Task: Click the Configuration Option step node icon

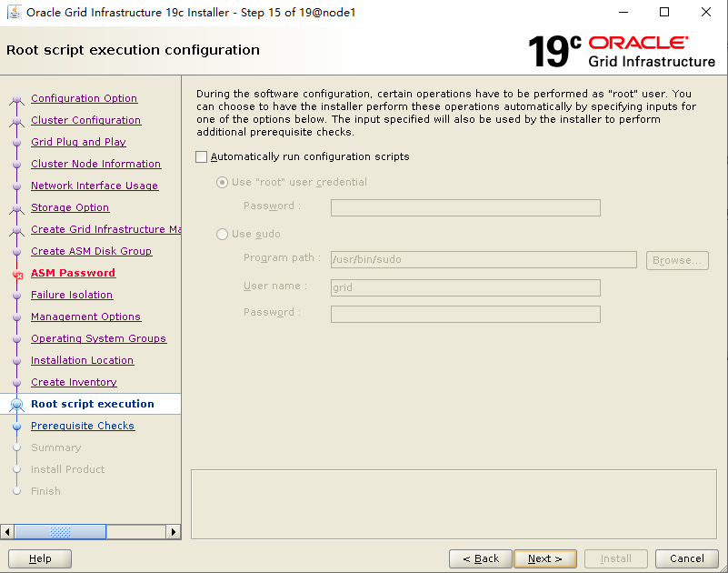Action: tap(17, 99)
